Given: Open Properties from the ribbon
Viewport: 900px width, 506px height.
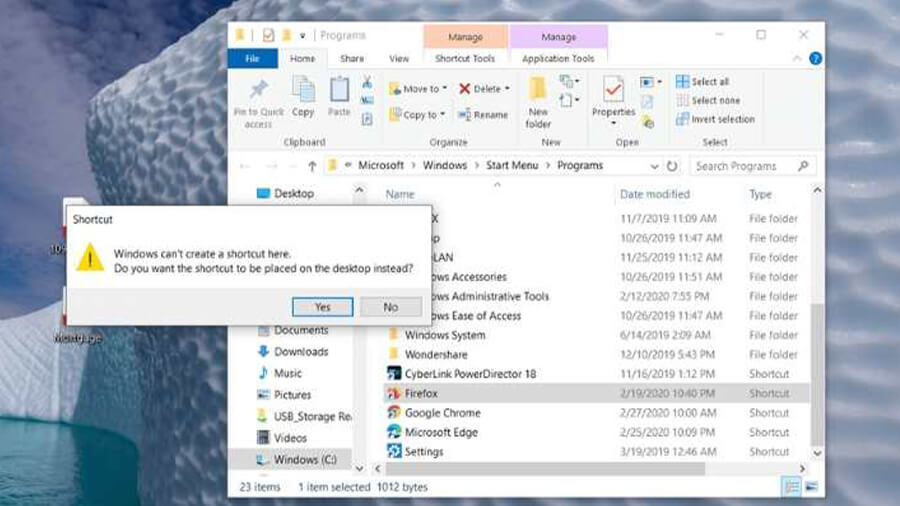Looking at the screenshot, I should (613, 98).
